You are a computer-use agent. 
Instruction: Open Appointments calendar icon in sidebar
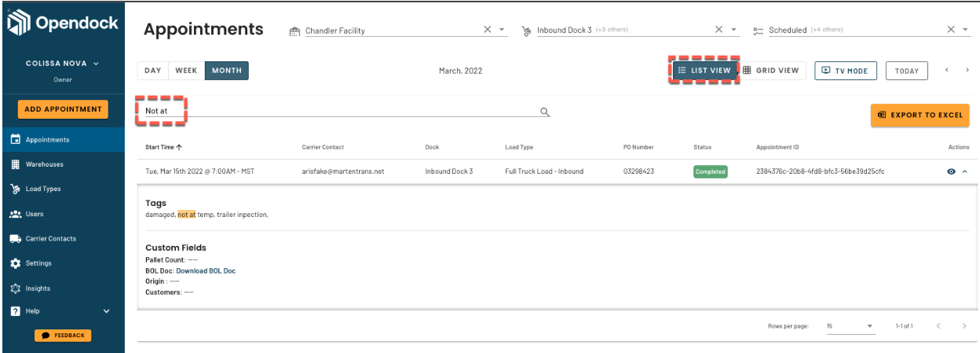(14, 140)
